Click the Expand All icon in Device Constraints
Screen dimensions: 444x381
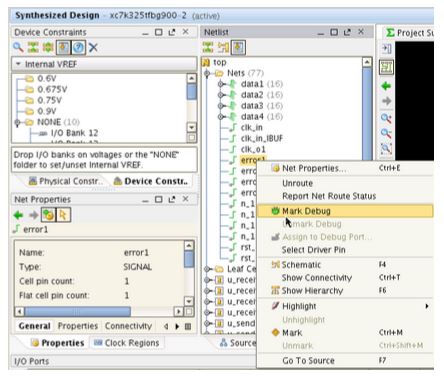click(48, 47)
